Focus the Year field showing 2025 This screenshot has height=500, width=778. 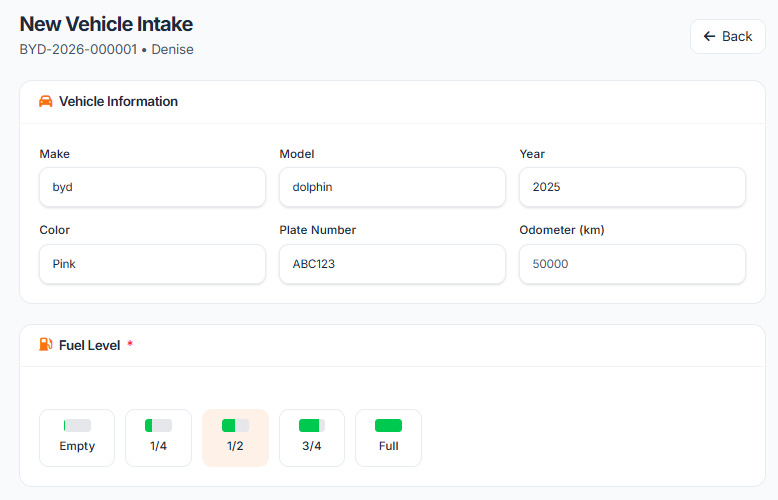tap(632, 187)
